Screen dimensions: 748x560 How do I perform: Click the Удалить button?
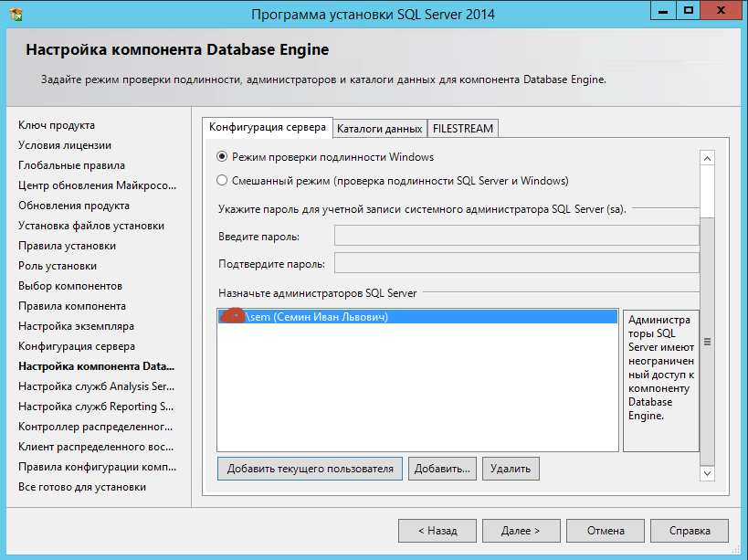coord(511,469)
